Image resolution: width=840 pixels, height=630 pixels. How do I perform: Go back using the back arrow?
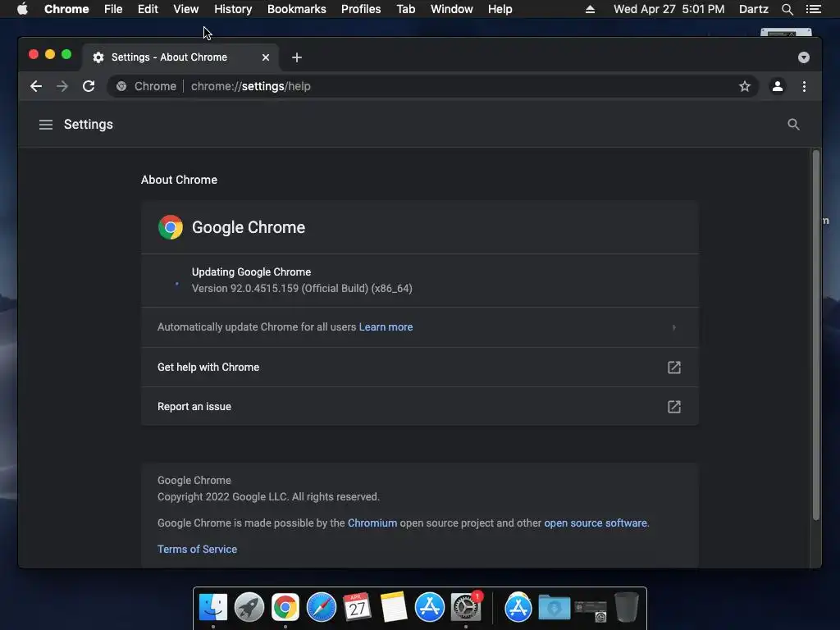pos(36,86)
